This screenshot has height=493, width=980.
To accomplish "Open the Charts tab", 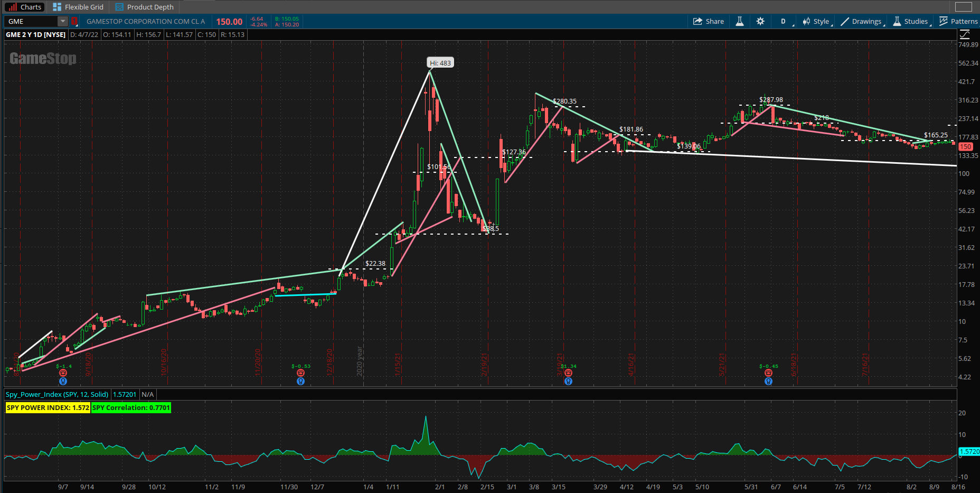I will [24, 7].
